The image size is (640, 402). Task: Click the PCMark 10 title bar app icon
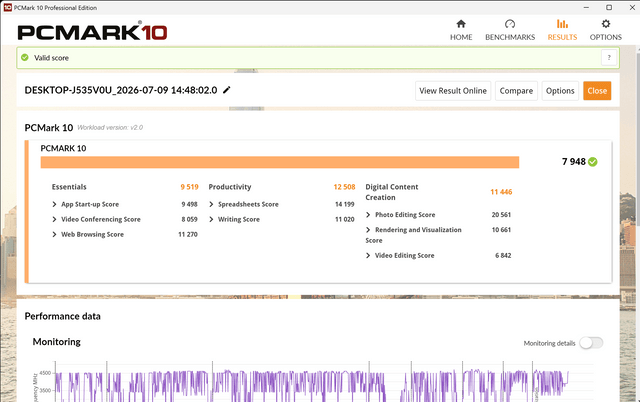7,7
